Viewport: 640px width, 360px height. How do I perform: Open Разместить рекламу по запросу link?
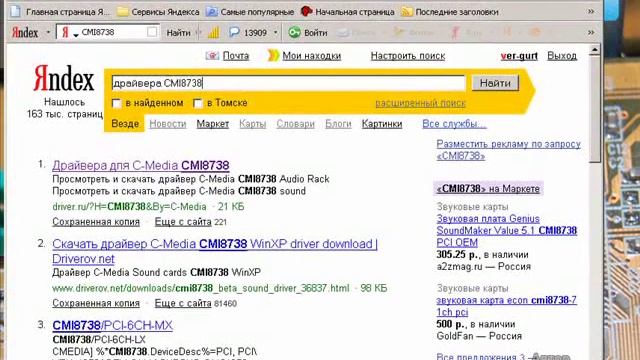[x=509, y=150]
